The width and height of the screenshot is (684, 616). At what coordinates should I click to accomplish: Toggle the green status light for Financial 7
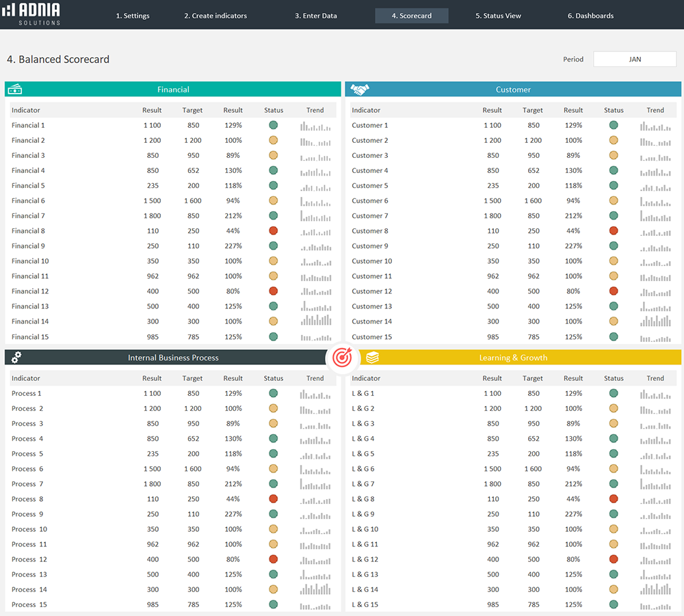273,215
